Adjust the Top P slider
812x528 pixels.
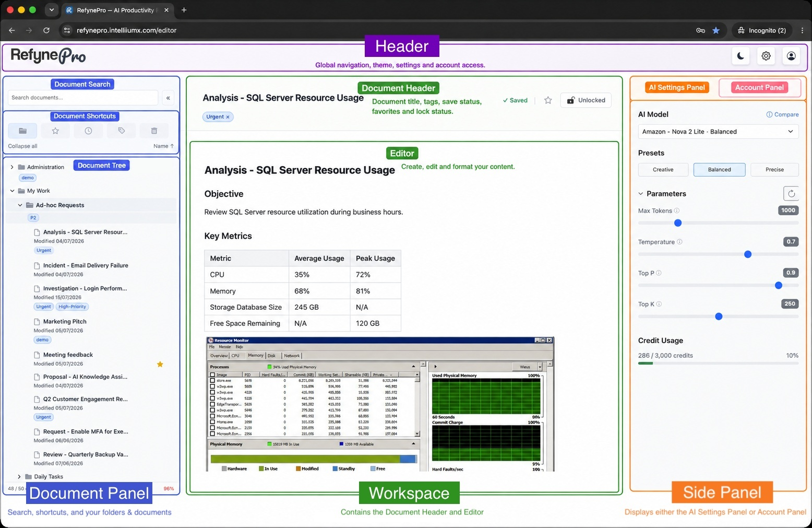pos(718,285)
